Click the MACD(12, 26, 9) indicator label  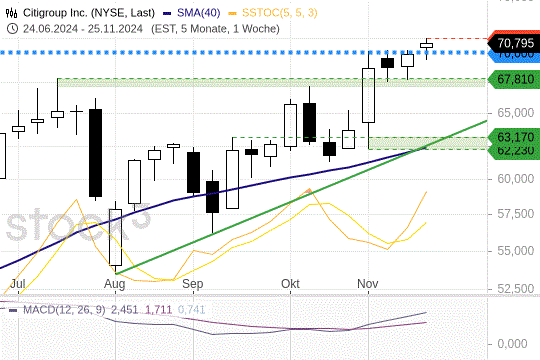click(x=64, y=309)
